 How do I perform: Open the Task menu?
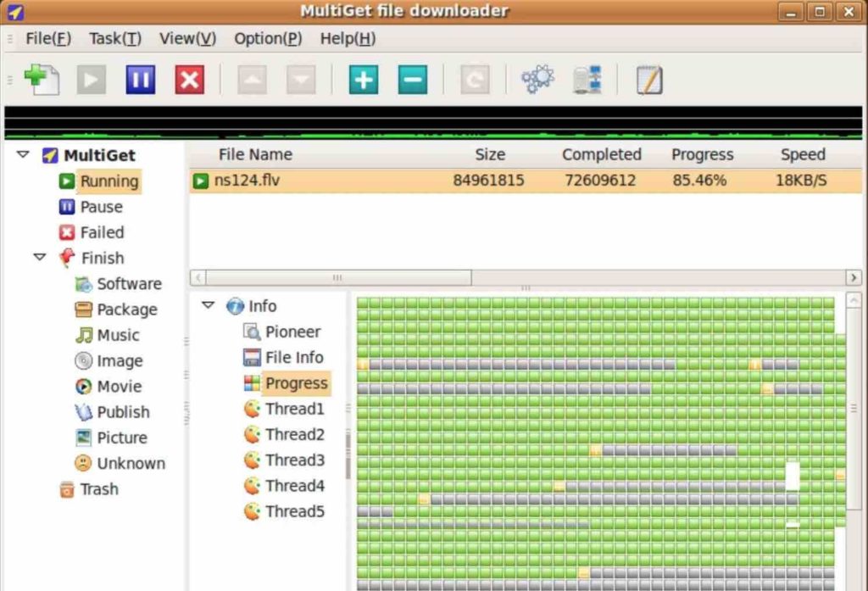point(114,38)
